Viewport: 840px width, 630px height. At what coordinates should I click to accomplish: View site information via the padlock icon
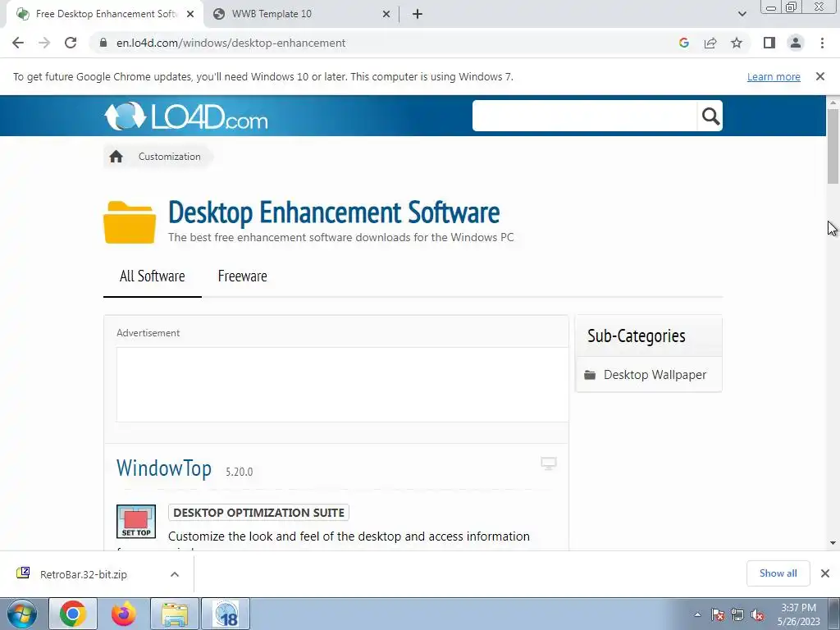(103, 43)
